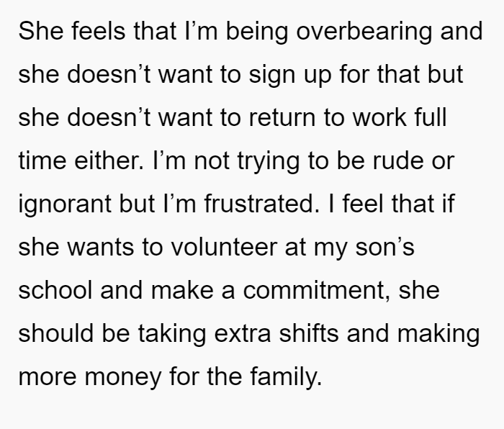Viewport: 504px width, 429px height.
Task: Click the word "either." in the text
Action: pyautogui.click(x=109, y=160)
